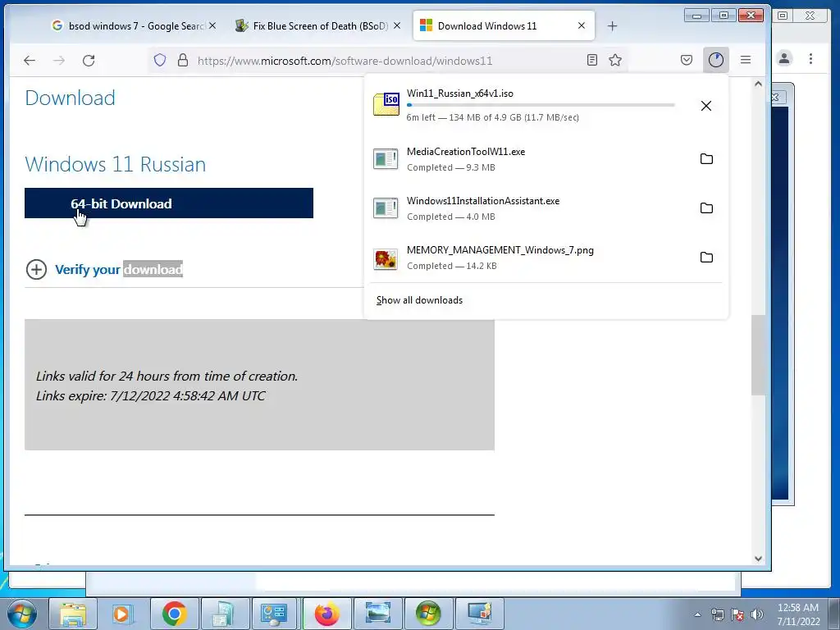
Task: Bookmark this page with star icon
Action: (615, 60)
